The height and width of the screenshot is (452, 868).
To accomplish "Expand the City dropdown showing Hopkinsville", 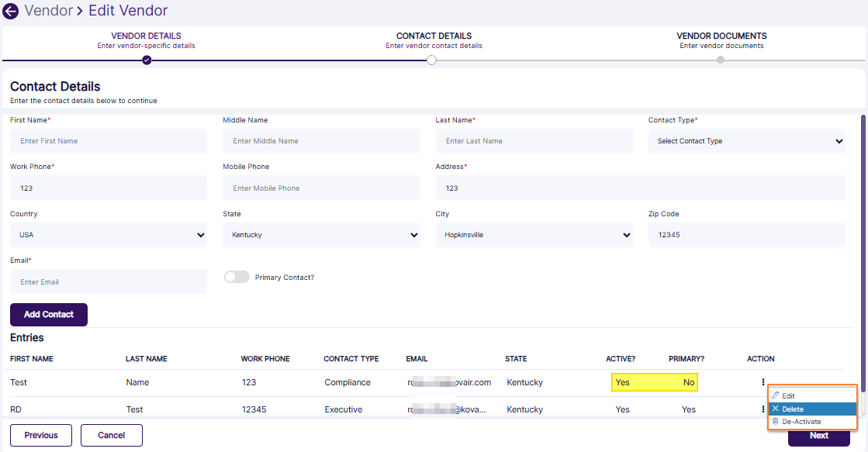I will [534, 235].
